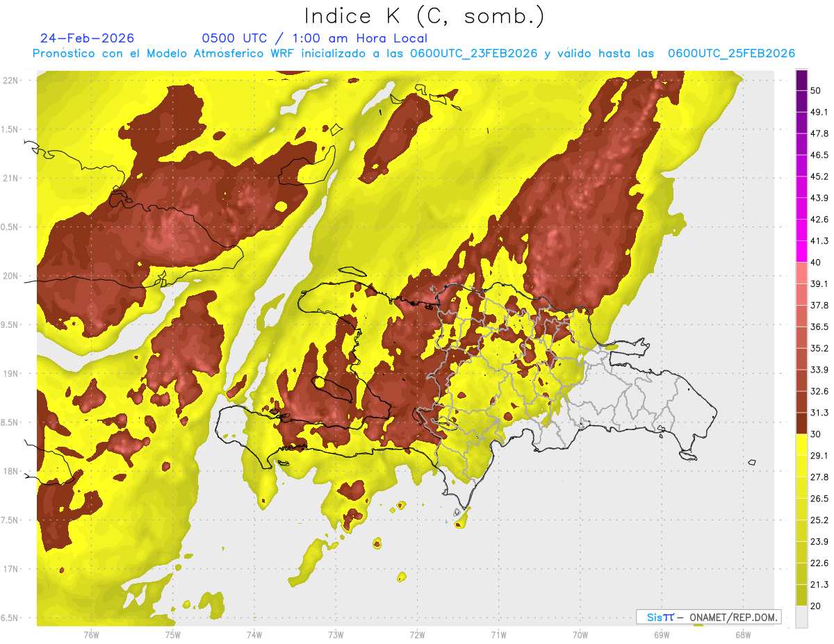Select the date '24-Feb-2026'
Viewport: 834px width, 644px height.
click(x=87, y=38)
